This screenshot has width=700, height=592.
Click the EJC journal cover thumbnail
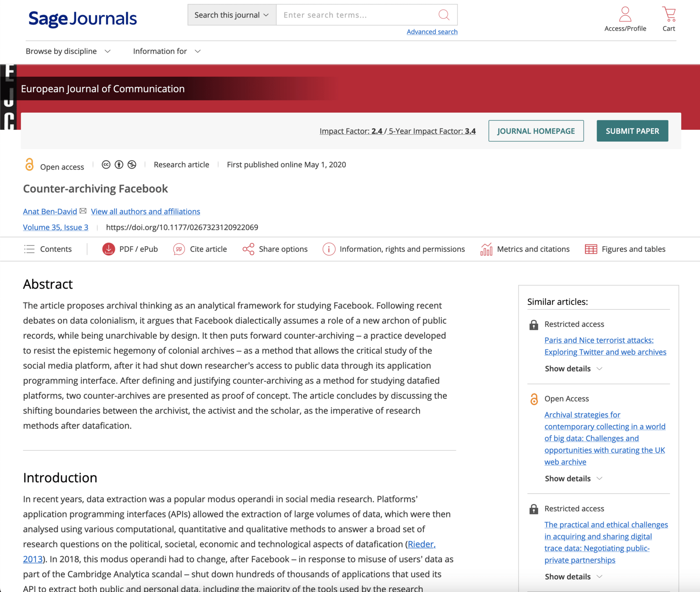click(x=8, y=97)
